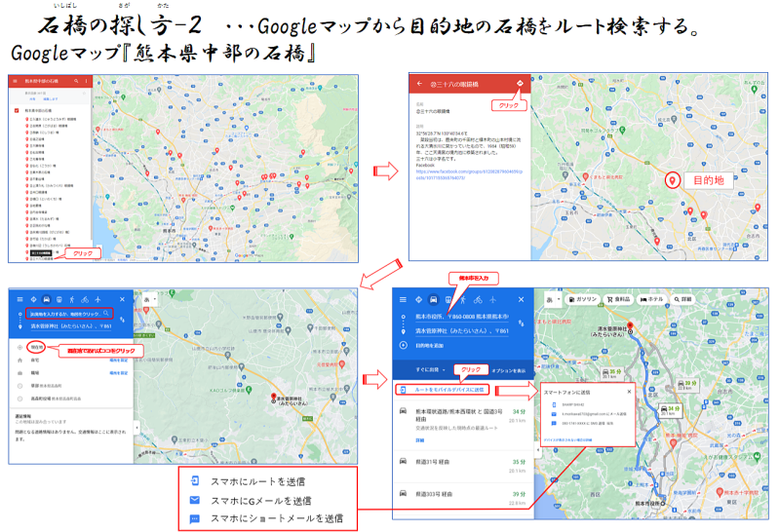Select ㉟三十六の眼鏡橋 at the bottom of the bridge list
The image size is (779, 532).
41,259
